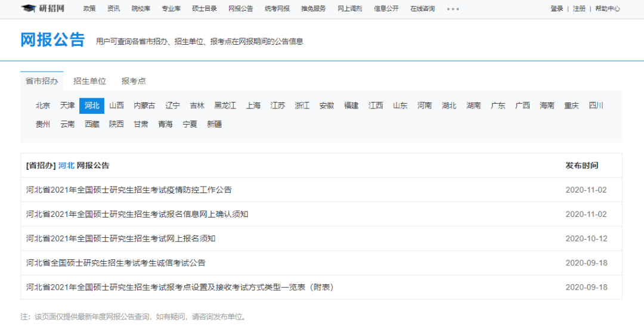Select 新疆 province
Screen dimensions: 644x329
click(x=215, y=124)
